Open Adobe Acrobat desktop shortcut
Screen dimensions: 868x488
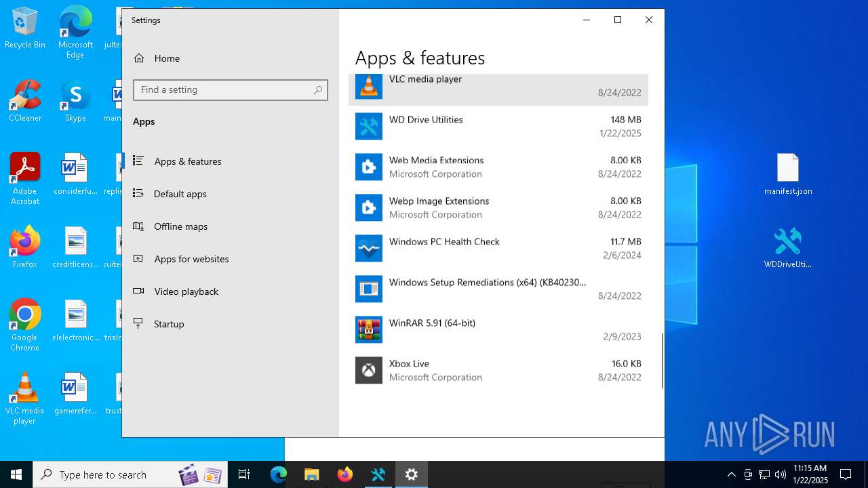click(25, 179)
